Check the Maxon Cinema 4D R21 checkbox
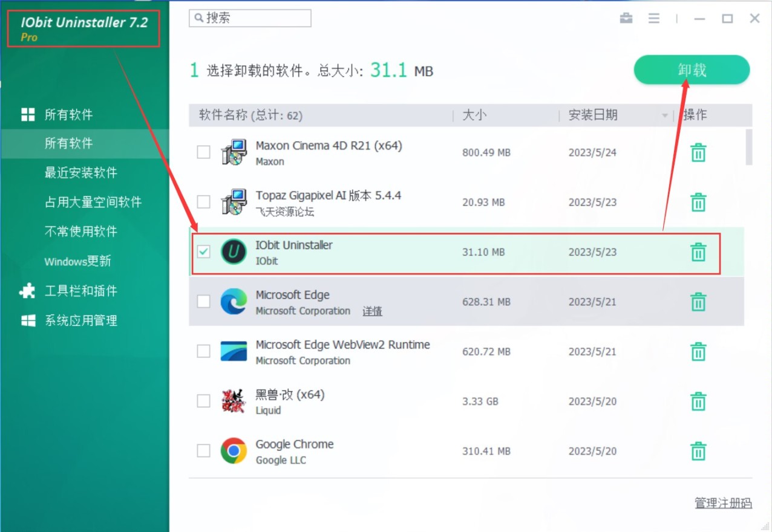Image resolution: width=772 pixels, height=532 pixels. 204,152
